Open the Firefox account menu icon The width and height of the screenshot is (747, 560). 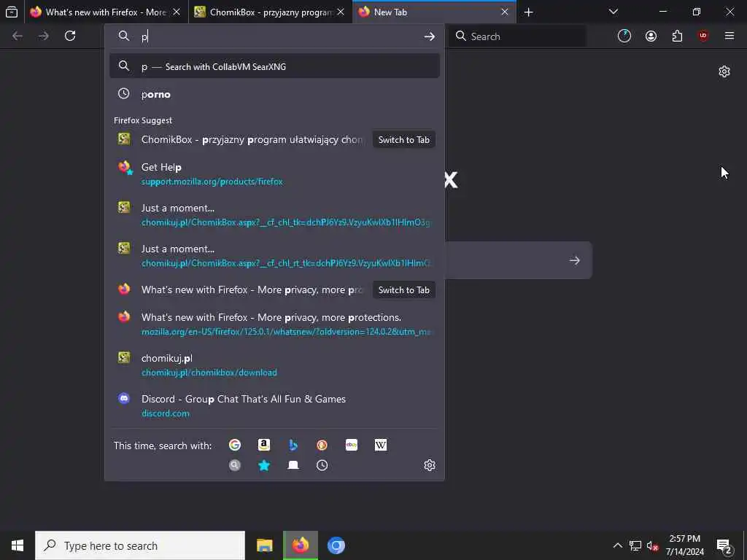point(651,36)
